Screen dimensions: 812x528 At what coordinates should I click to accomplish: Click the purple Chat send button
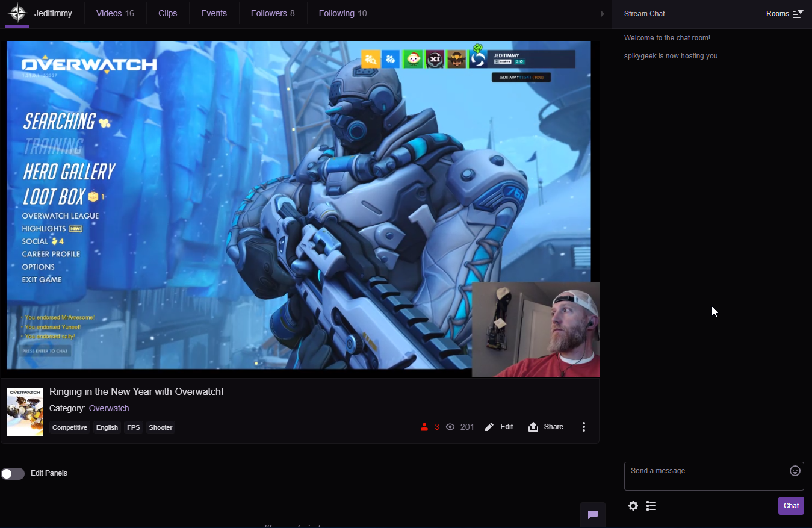click(x=791, y=506)
